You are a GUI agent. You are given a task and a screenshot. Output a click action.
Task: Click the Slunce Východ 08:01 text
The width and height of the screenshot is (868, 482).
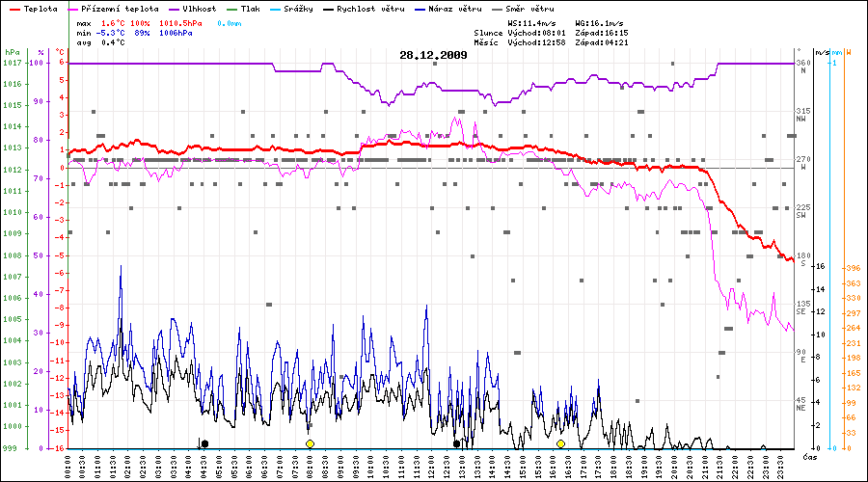click(x=517, y=33)
